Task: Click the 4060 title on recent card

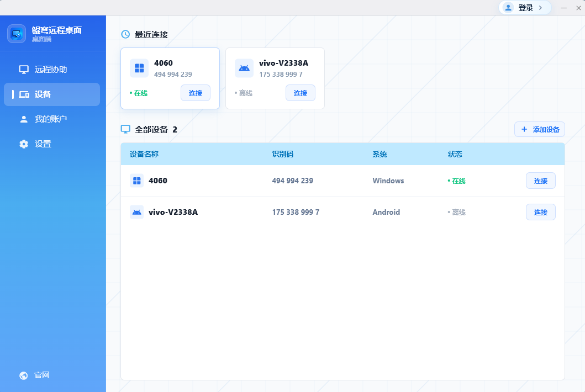Action: [x=164, y=62]
